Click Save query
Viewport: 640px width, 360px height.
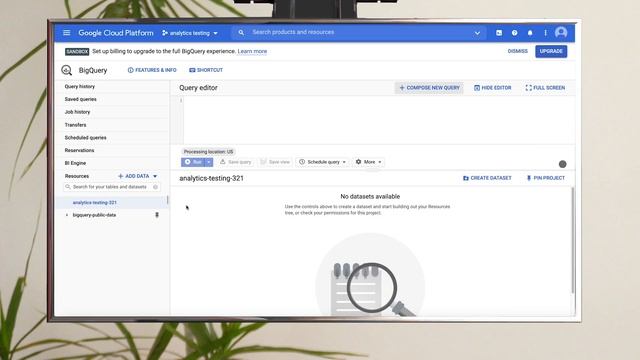pyautogui.click(x=236, y=162)
